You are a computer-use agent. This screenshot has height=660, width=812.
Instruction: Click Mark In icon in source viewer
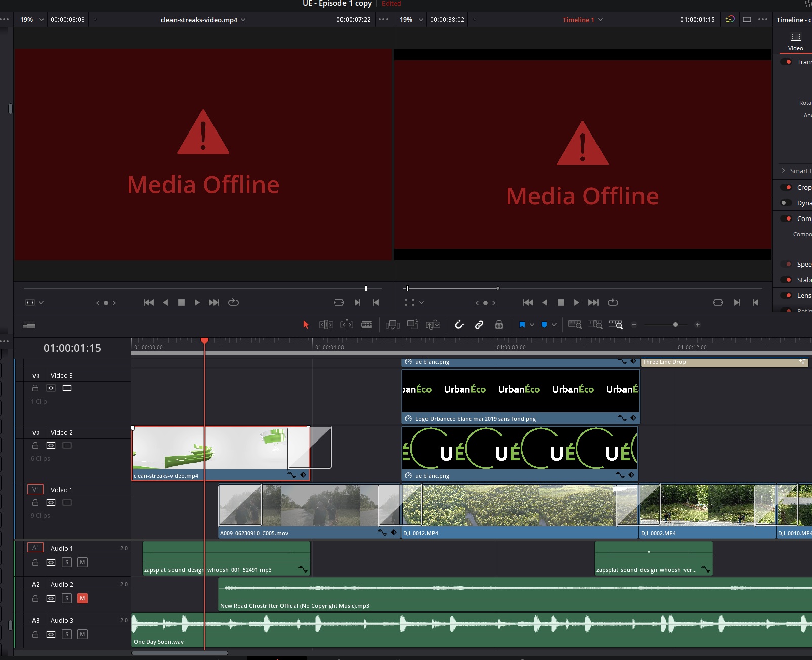click(x=357, y=302)
